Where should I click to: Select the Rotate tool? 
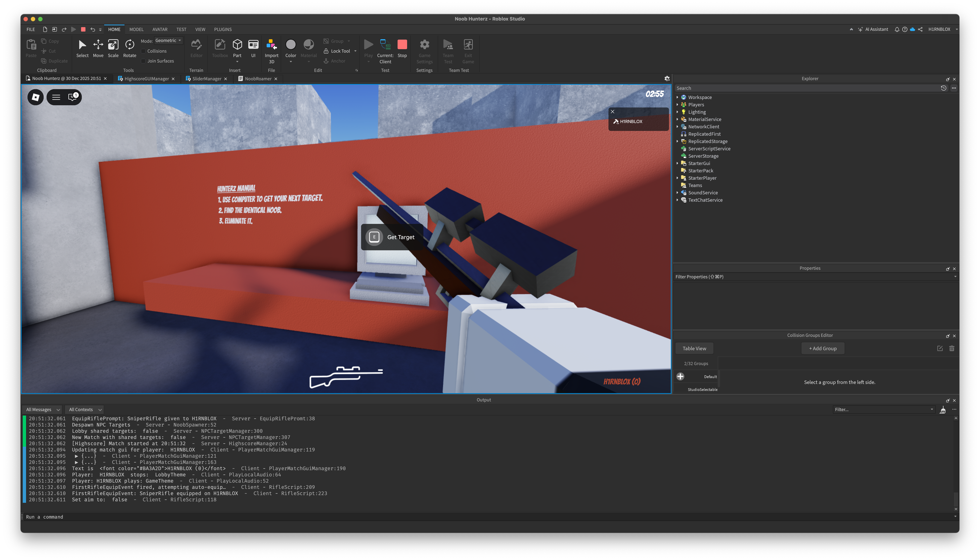point(130,48)
